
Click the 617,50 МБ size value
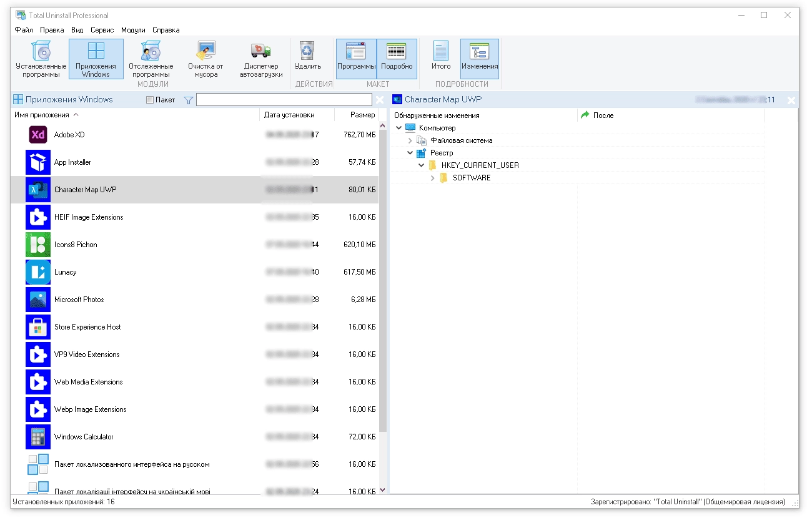[360, 272]
